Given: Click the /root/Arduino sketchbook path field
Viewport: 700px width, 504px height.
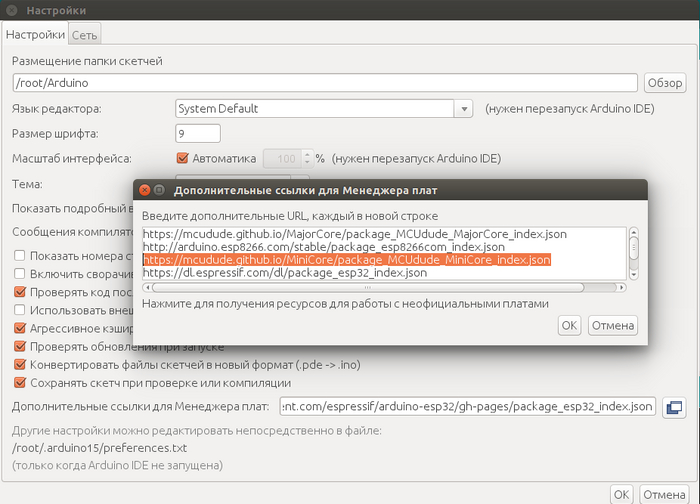Looking at the screenshot, I should (325, 83).
